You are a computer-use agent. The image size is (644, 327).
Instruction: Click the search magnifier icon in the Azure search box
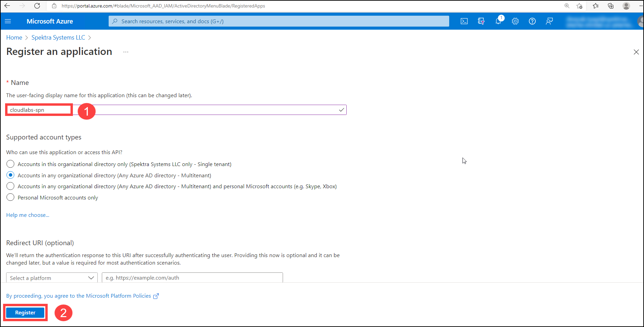point(115,21)
